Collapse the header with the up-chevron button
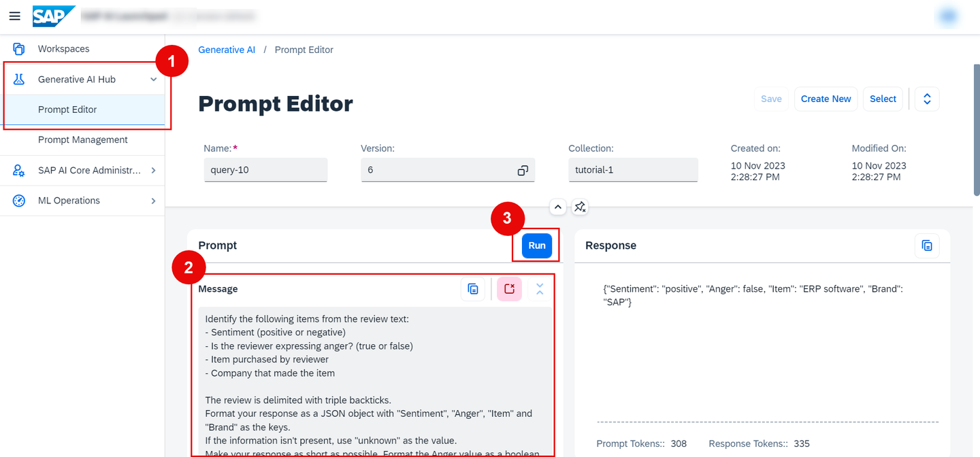This screenshot has width=980, height=457. 557,207
